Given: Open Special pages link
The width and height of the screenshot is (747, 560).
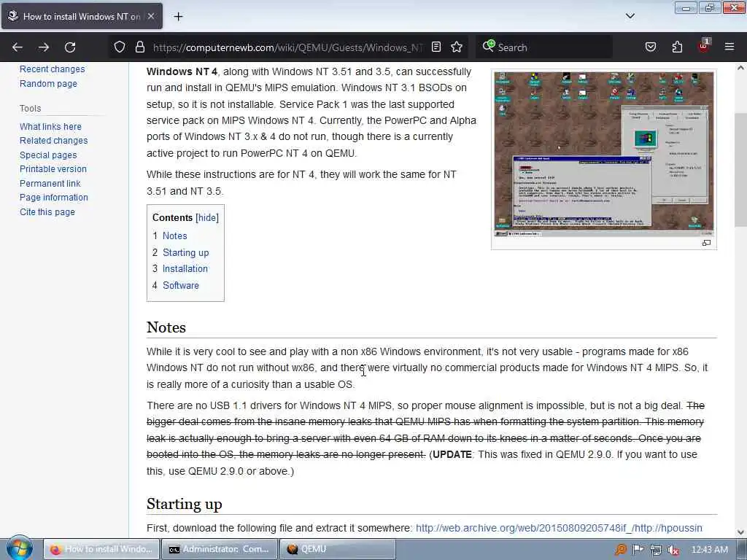Looking at the screenshot, I should point(48,155).
